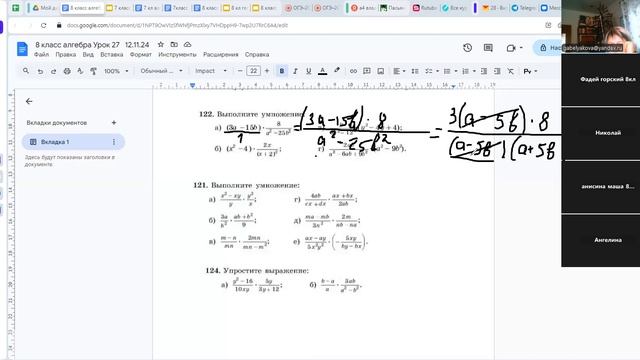The width and height of the screenshot is (640, 360).
Task: Switch to the Мой д... Drive browser tab
Action: coord(44,8)
